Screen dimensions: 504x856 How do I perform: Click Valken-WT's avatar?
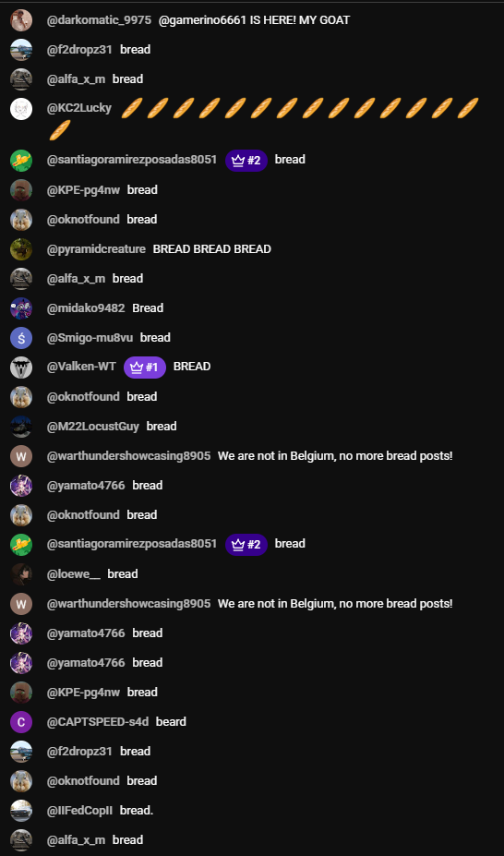21,367
